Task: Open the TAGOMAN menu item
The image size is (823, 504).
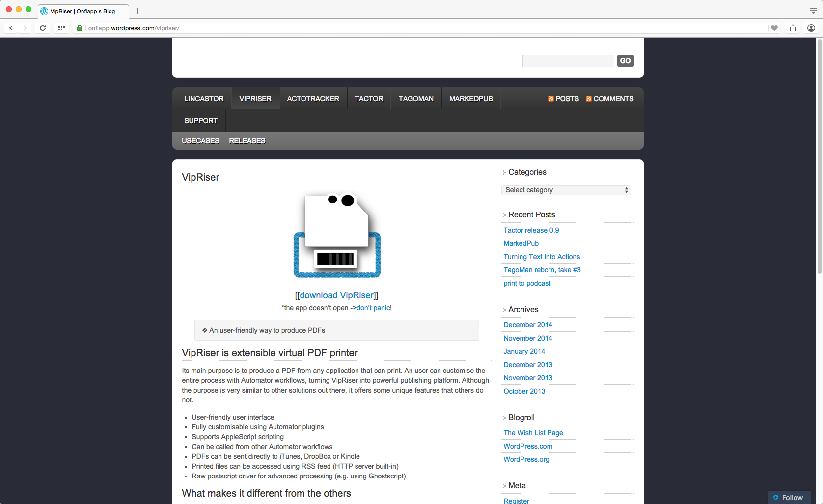Action: [416, 99]
